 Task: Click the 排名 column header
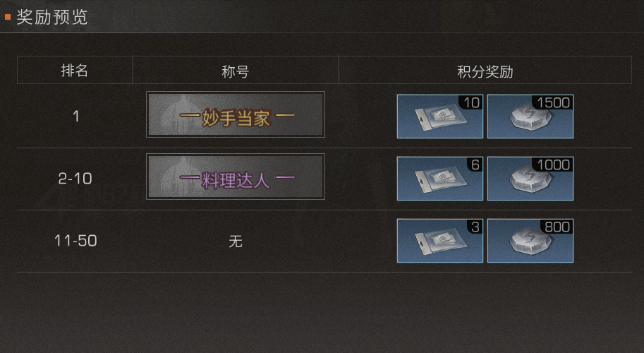click(x=74, y=71)
